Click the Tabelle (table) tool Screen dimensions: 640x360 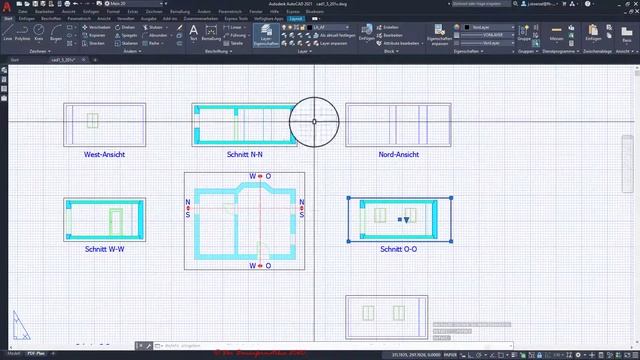233,43
